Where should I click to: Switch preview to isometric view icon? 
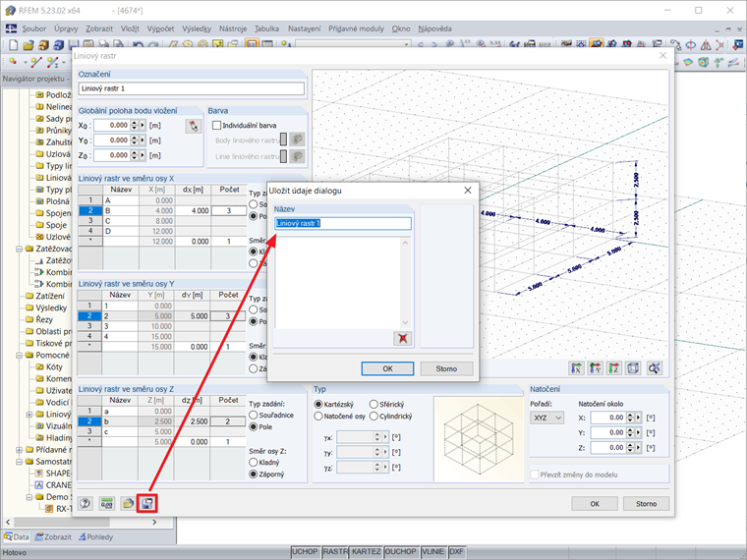point(633,367)
